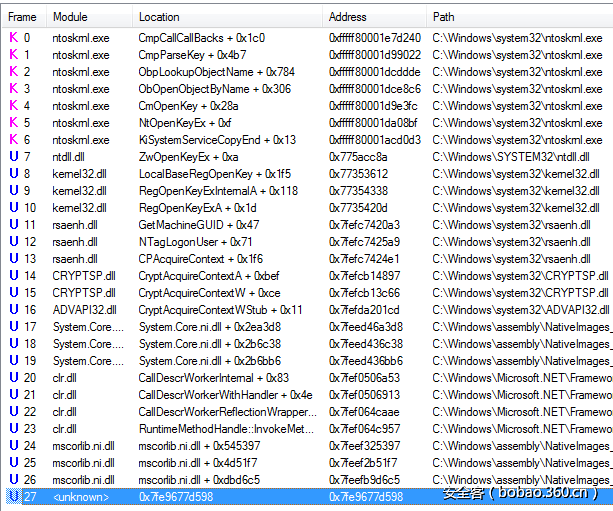Sort by the Path column header
Viewport: 613px width, 511px height.
tap(520, 17)
